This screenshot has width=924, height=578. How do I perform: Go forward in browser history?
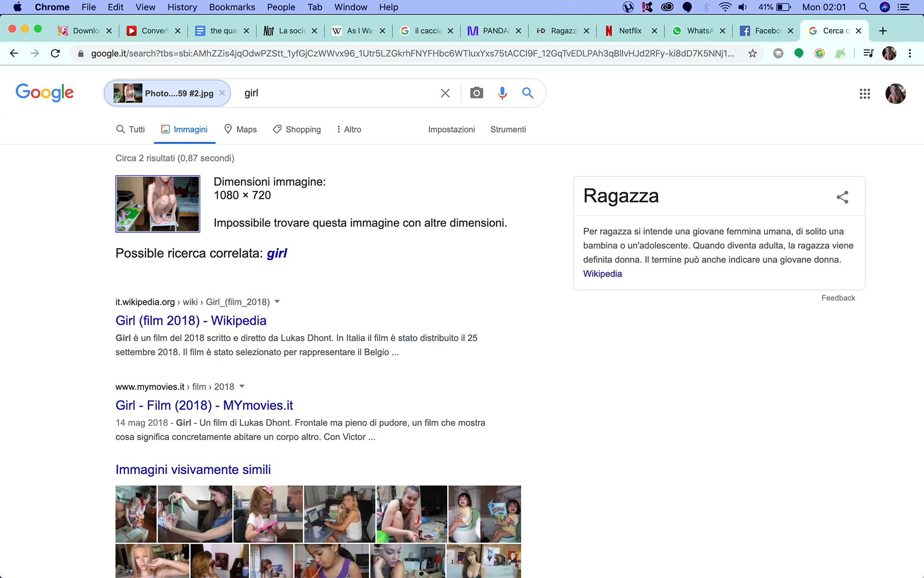(35, 53)
